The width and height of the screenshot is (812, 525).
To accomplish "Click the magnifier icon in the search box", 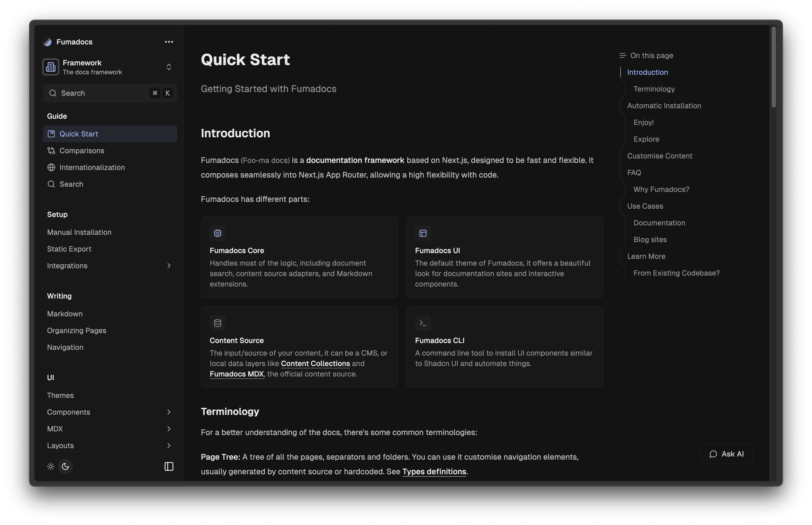I will (x=53, y=93).
